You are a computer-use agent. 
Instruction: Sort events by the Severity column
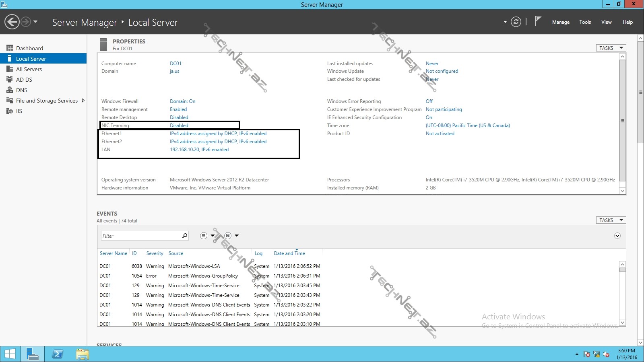click(155, 253)
